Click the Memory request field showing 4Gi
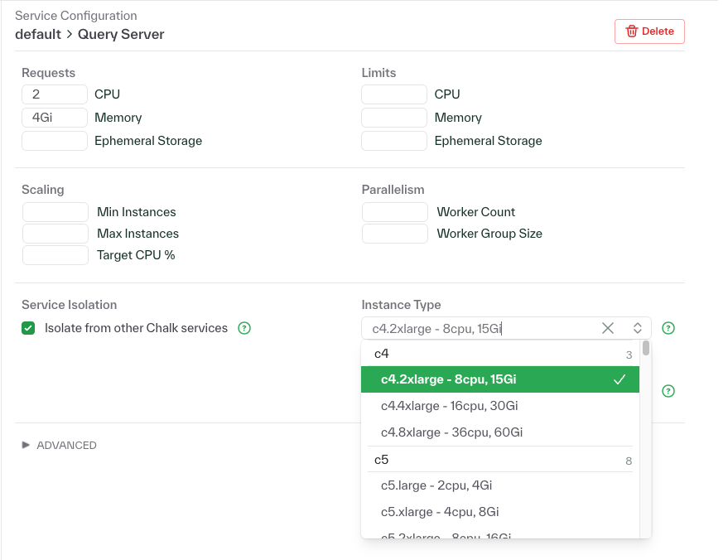The image size is (728, 560). (54, 117)
